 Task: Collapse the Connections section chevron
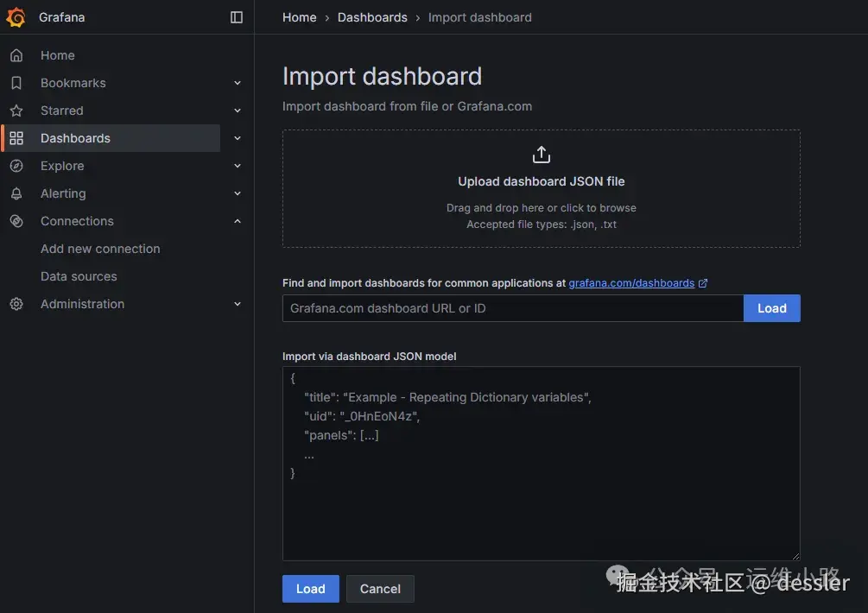point(238,221)
